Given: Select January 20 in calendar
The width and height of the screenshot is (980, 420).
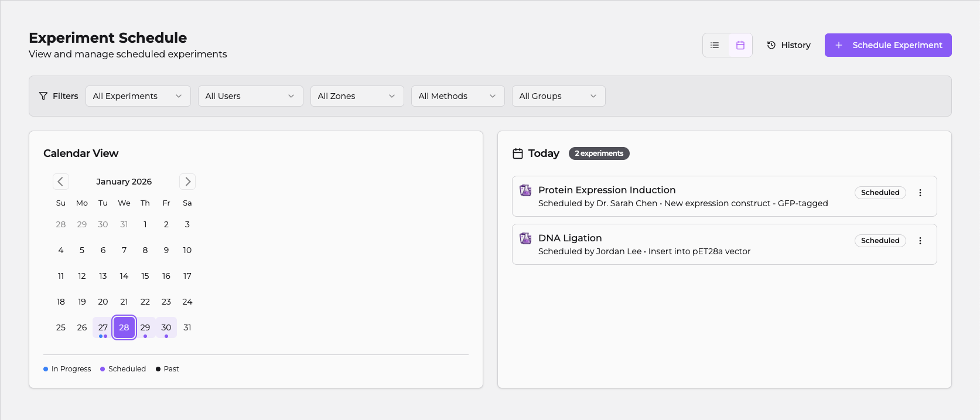Looking at the screenshot, I should click(103, 302).
